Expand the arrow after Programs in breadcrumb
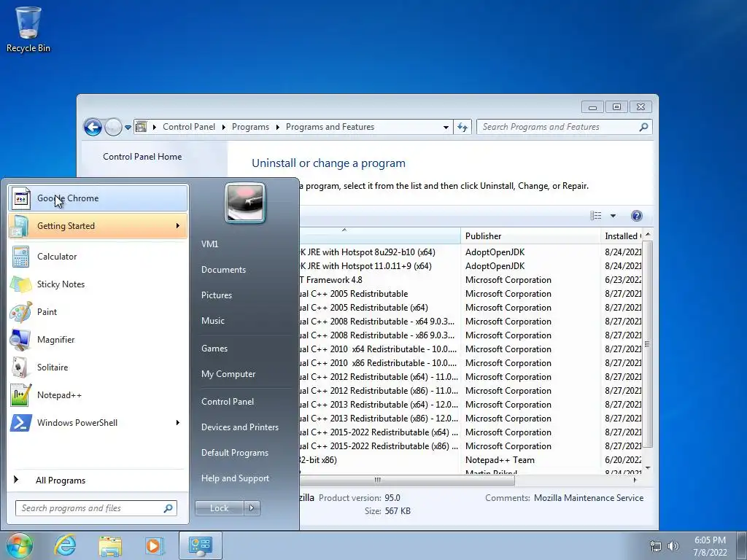The height and width of the screenshot is (560, 747). click(x=277, y=127)
